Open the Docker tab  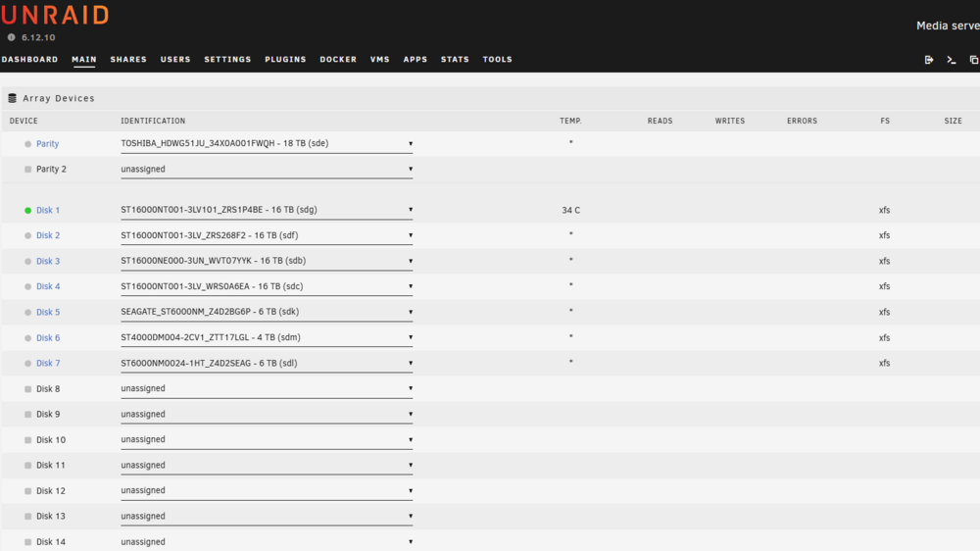click(x=338, y=60)
